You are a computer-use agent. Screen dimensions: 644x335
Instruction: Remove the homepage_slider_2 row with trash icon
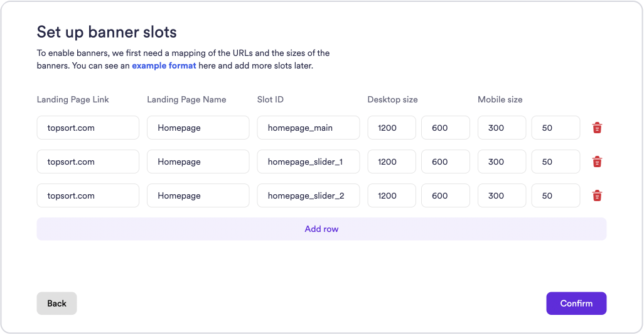click(x=597, y=195)
